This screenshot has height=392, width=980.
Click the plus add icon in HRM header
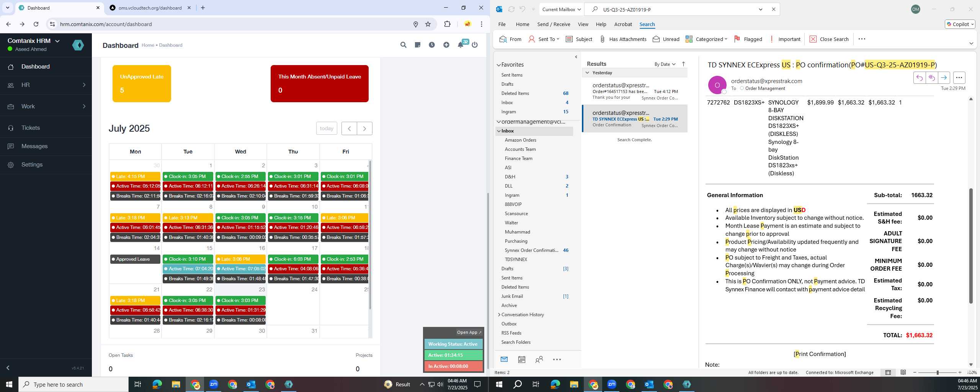point(446,45)
